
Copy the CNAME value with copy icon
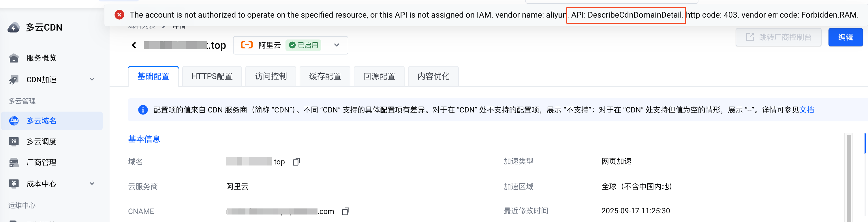(x=345, y=212)
